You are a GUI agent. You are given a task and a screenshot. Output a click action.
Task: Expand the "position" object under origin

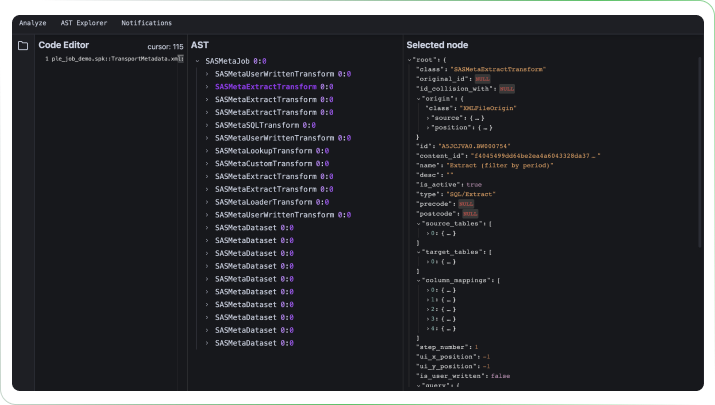[x=428, y=128]
